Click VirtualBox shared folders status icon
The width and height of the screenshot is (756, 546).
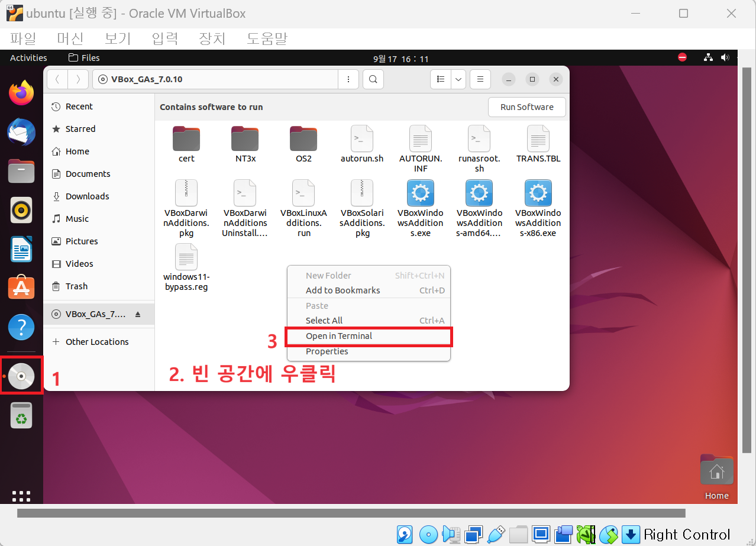(518, 534)
